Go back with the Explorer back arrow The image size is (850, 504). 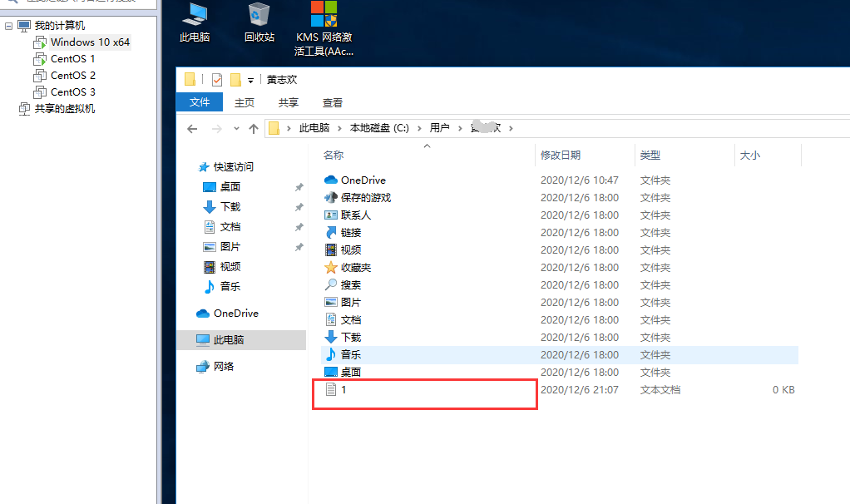(192, 128)
